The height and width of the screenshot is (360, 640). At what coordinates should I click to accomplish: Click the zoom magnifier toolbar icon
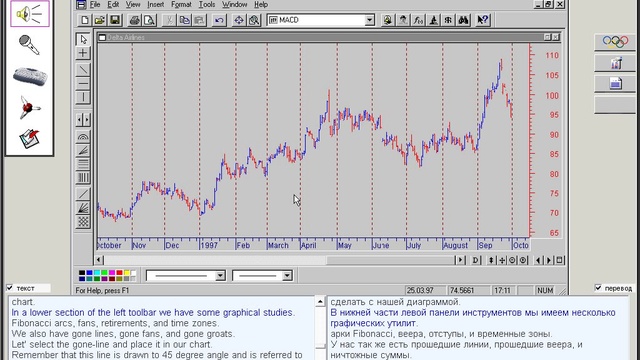point(254,20)
